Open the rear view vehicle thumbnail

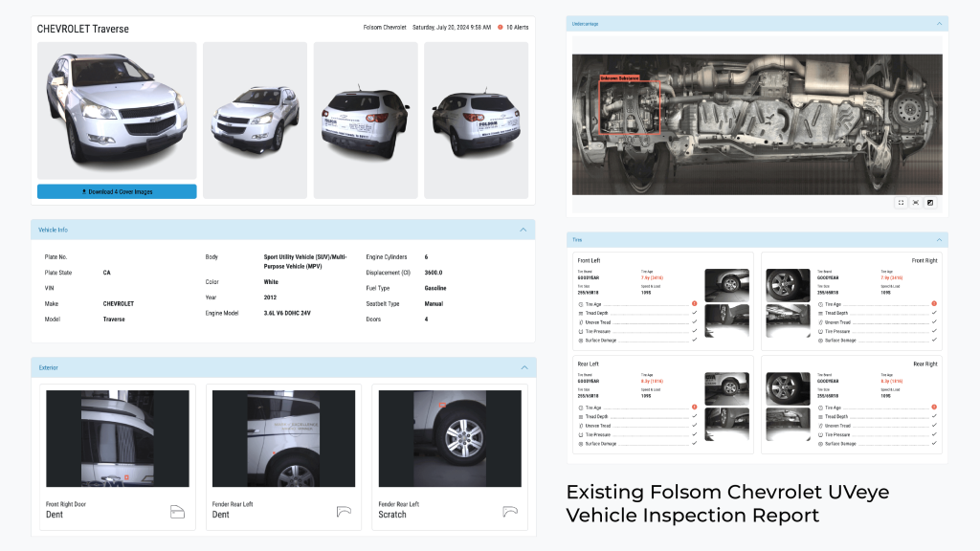coord(365,120)
